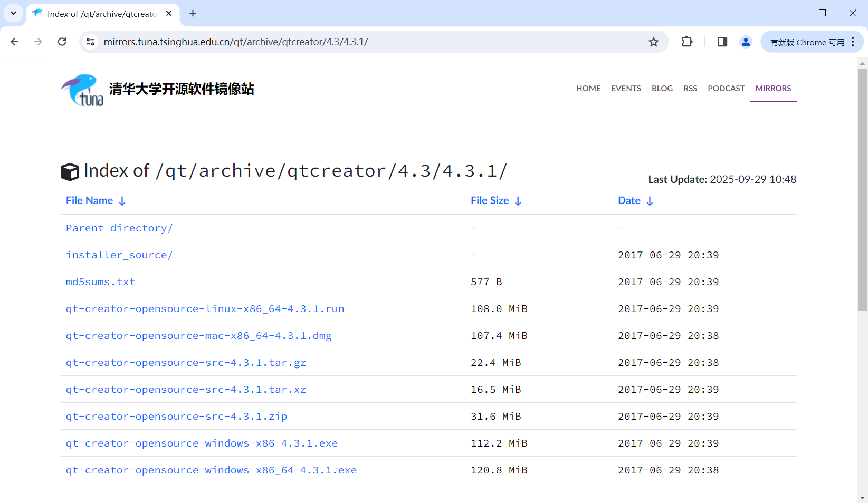This screenshot has width=868, height=503.
Task: Select the 577 B size text
Action: [486, 282]
